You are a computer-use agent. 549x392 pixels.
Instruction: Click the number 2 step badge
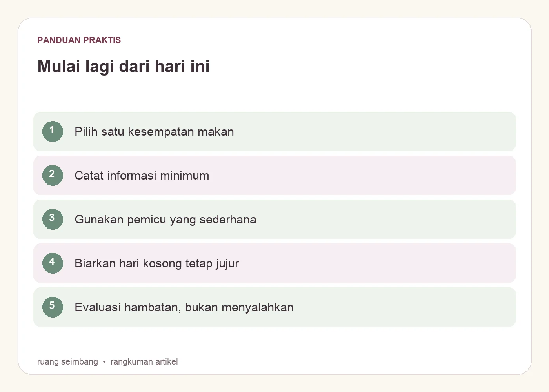click(x=53, y=175)
